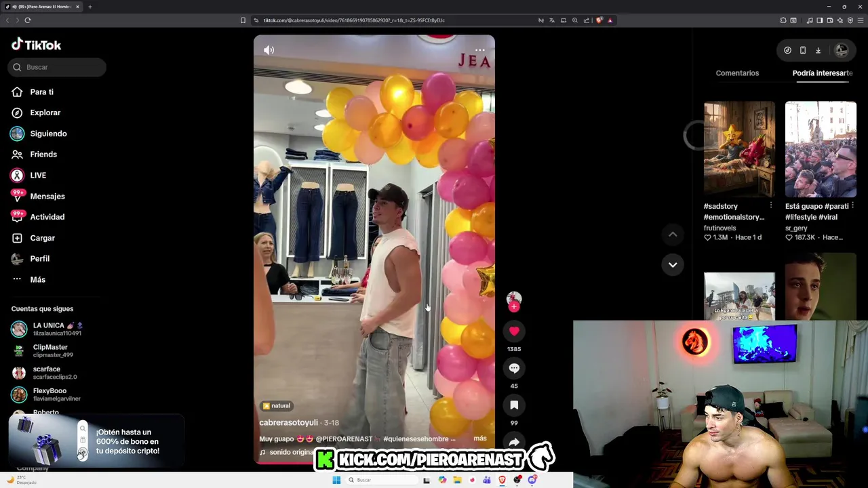Screen dimensions: 868x488
Task: Open the #sadstory recommended video thumbnail
Action: coord(739,149)
